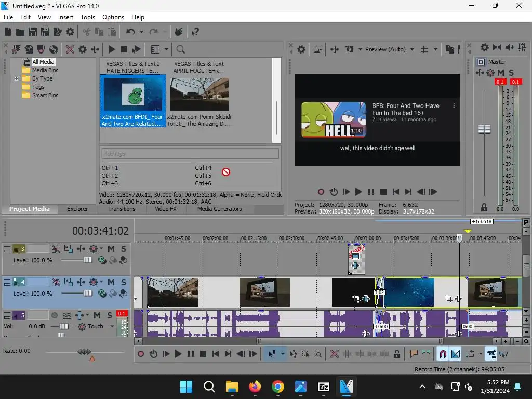Open the Project Media views dropdown arrow
This screenshot has width=532, height=399.
(x=166, y=49)
